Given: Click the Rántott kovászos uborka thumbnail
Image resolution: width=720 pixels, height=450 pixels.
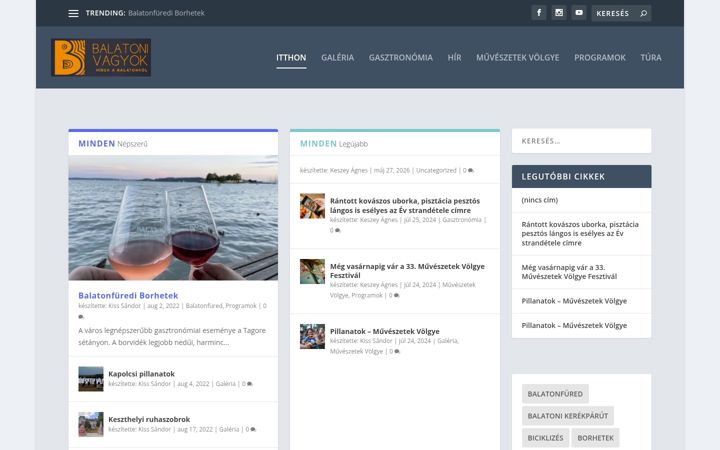Looking at the screenshot, I should pos(312,206).
